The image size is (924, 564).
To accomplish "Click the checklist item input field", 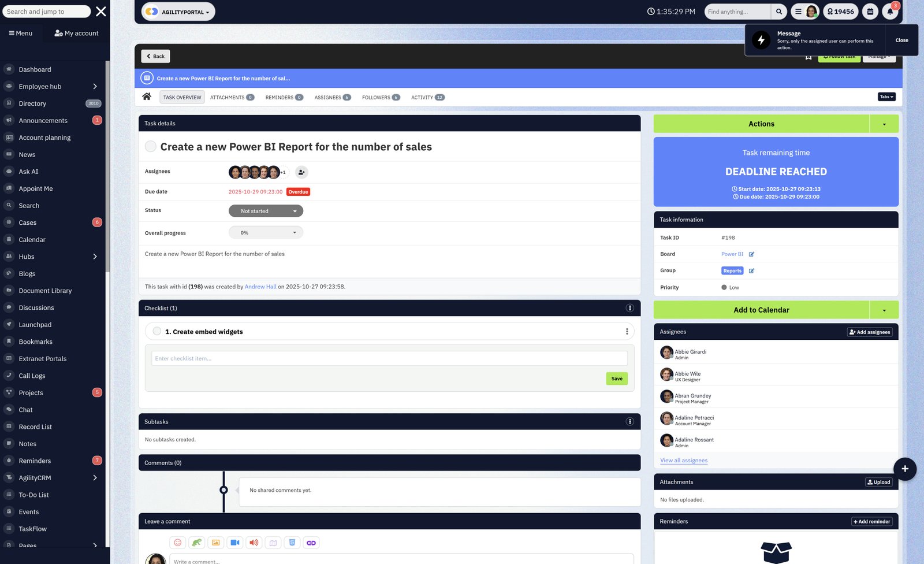I will tap(389, 358).
